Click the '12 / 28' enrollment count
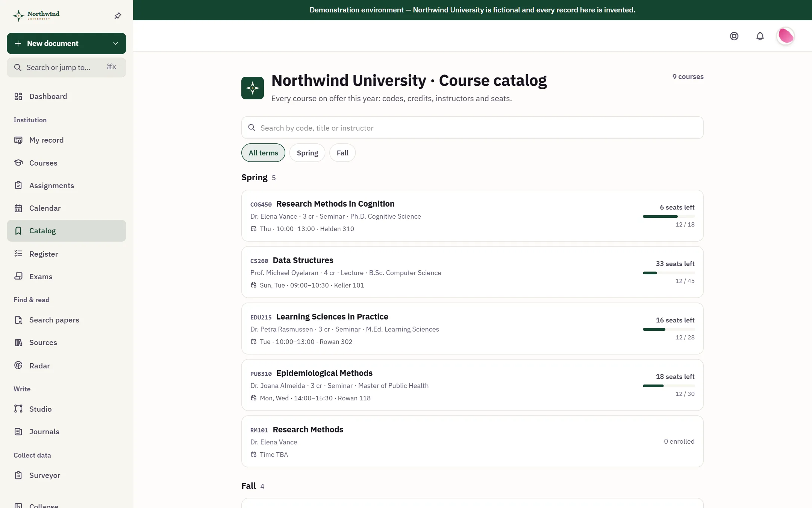Screen dimensions: 812x508 click(685, 337)
